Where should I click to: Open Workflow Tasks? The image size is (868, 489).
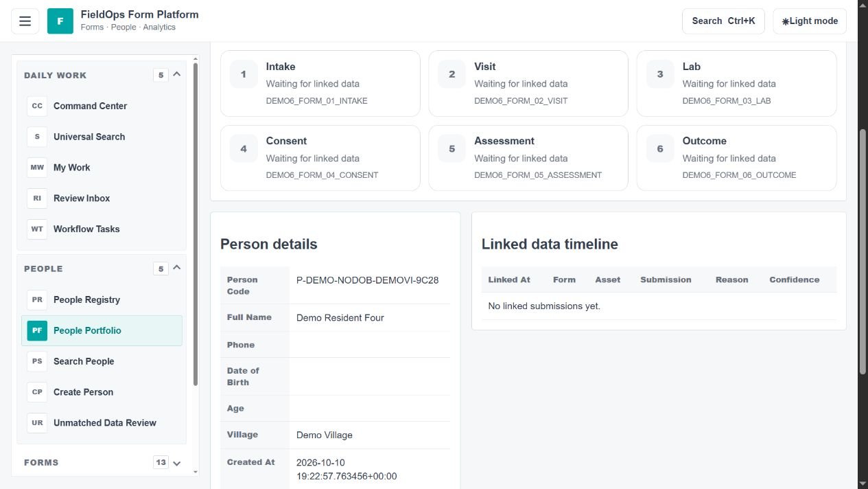tap(102, 229)
